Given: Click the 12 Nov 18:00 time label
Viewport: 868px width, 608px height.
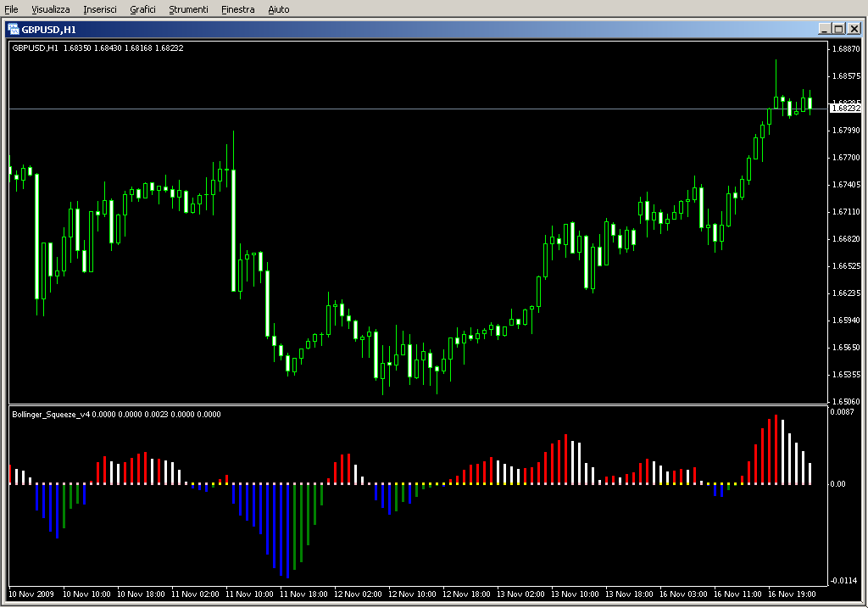Looking at the screenshot, I should (466, 594).
